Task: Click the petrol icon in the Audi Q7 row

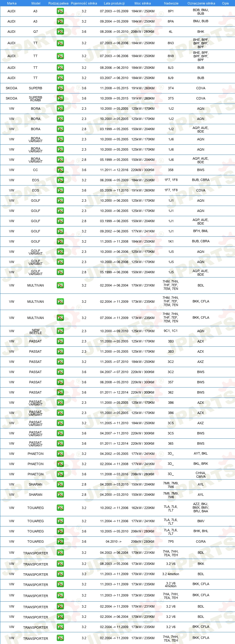Action: (60, 32)
